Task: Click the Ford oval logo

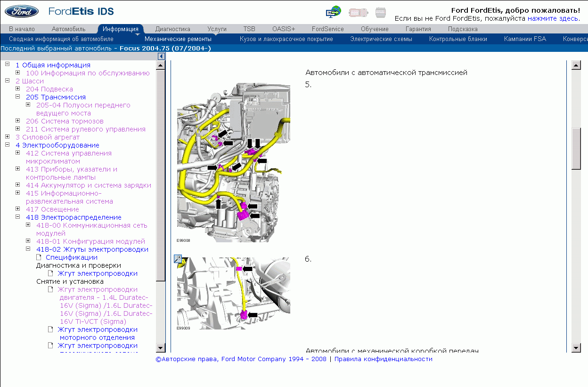Action: tap(19, 11)
